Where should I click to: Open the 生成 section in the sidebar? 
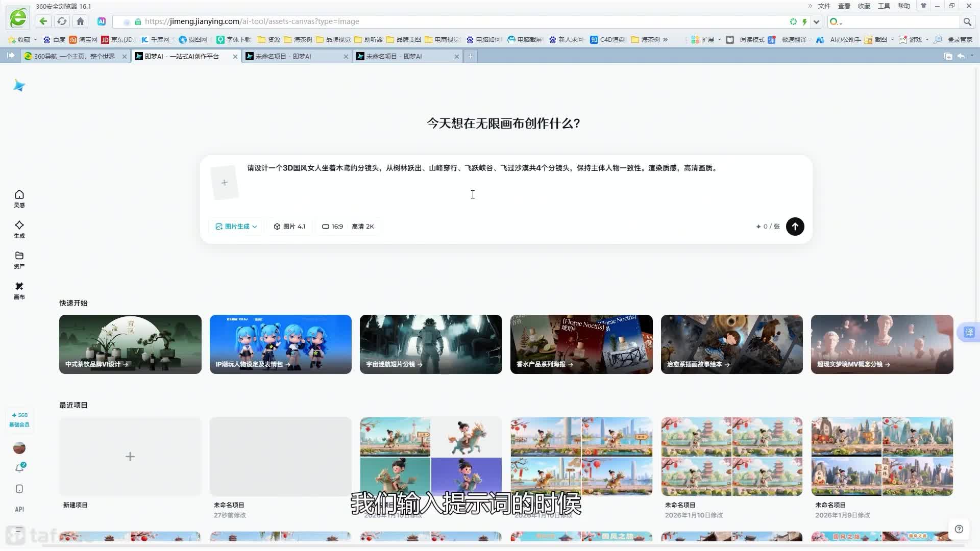[x=19, y=229]
